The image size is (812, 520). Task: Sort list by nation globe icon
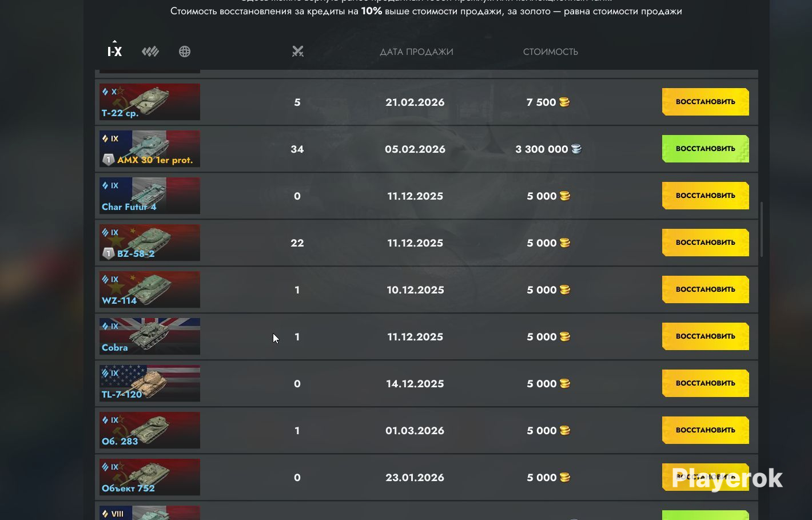click(x=185, y=51)
